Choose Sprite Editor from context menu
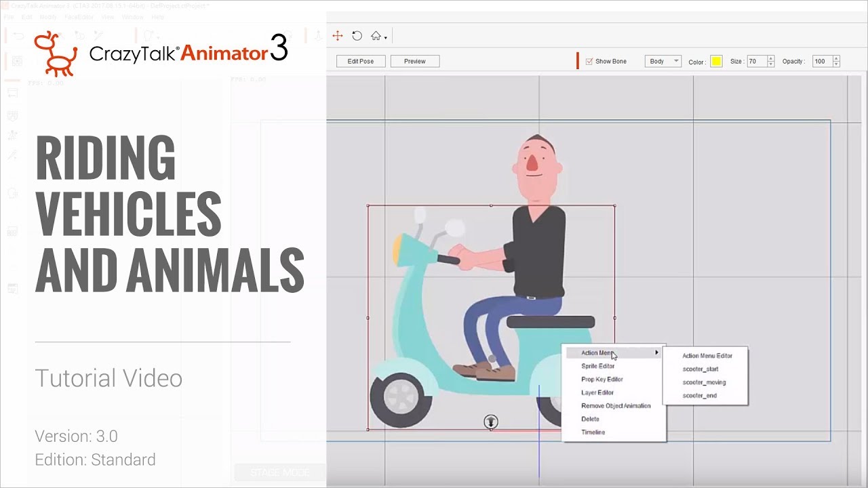The image size is (868, 488). coord(598,366)
